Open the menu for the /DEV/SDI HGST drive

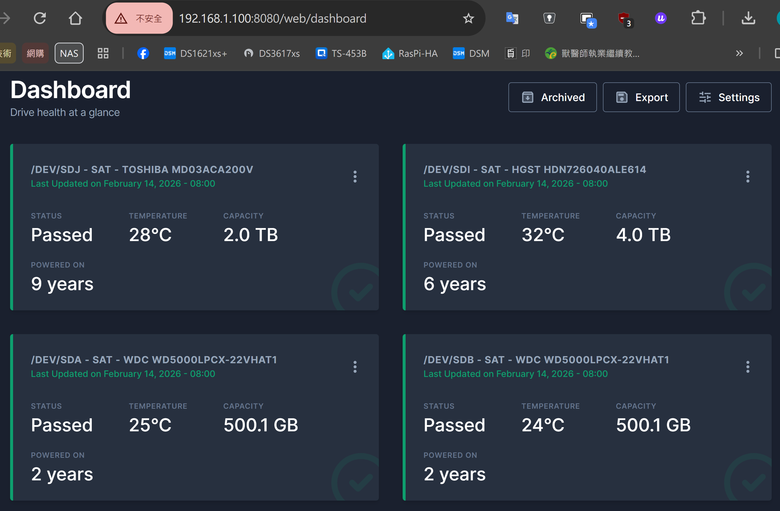click(x=748, y=177)
